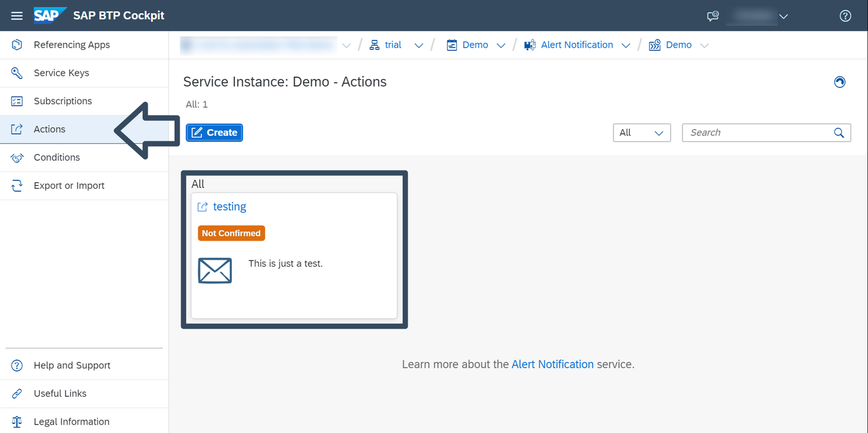Click the trial breadcrumb link
The height and width of the screenshot is (433, 868).
coord(393,45)
